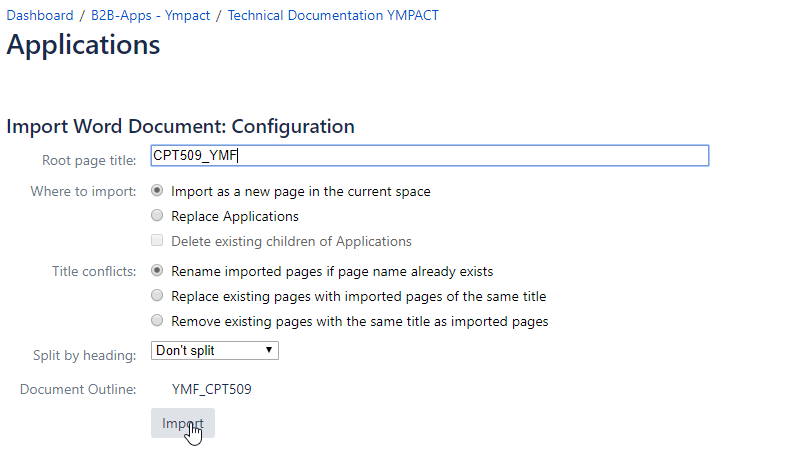Select YMF_CPT509 in the document outline
The image size is (788, 464).
211,390
